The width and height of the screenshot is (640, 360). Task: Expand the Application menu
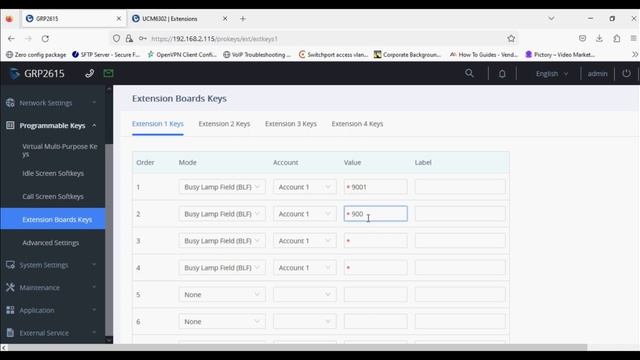(x=52, y=310)
